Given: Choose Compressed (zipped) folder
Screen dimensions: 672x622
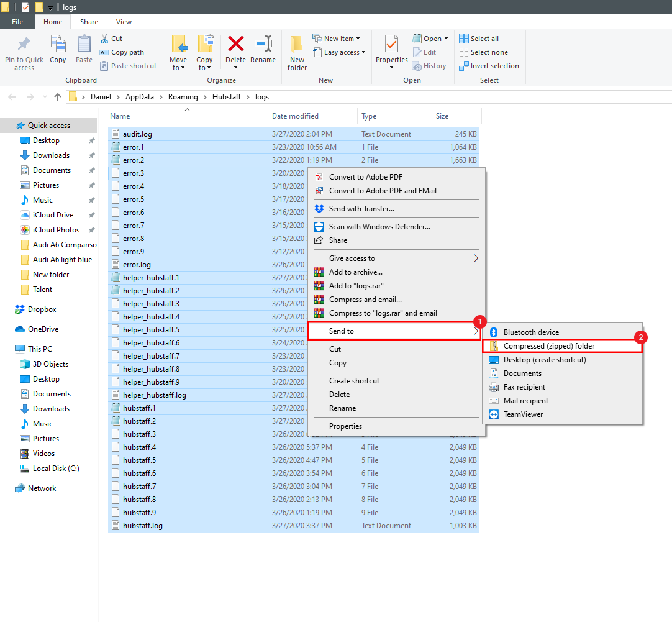Looking at the screenshot, I should click(562, 346).
